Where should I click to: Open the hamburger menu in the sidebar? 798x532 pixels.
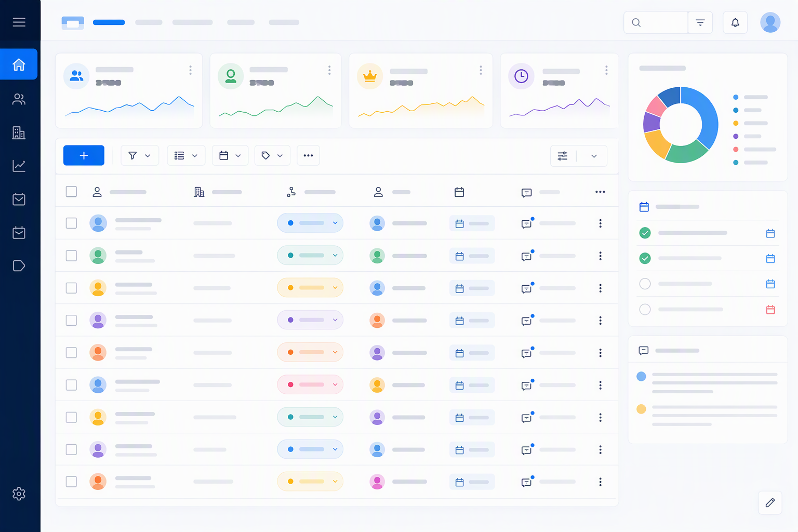coord(19,22)
